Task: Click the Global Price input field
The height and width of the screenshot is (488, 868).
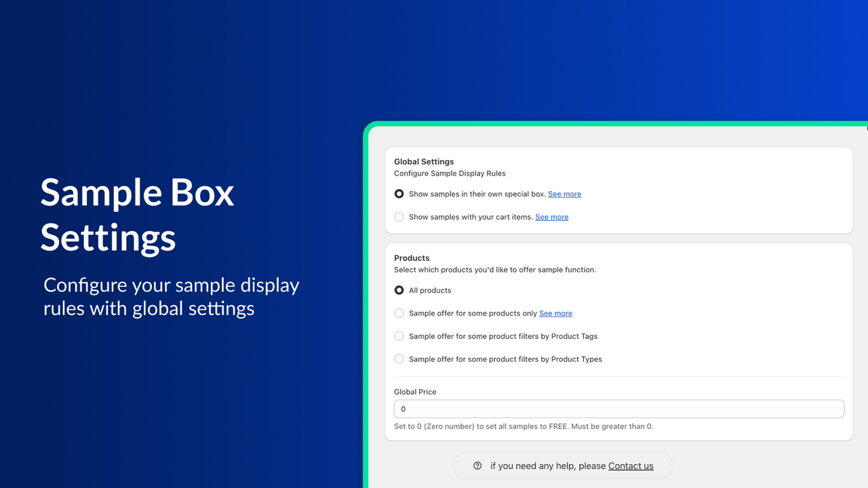Action: pos(619,409)
